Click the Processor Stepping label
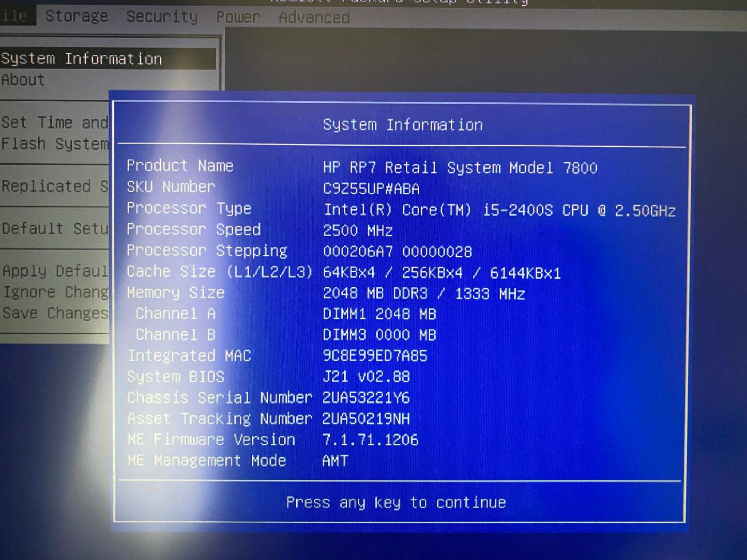This screenshot has height=560, width=747. [207, 251]
